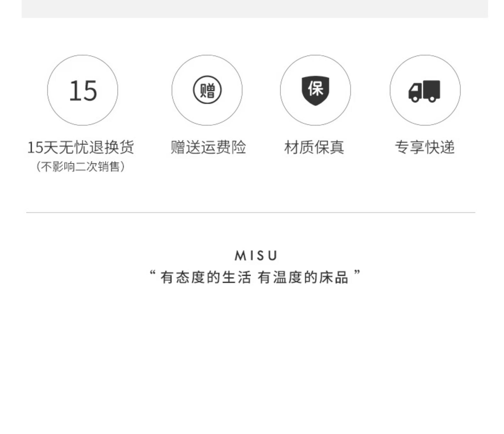Viewport: 504px width, 434px height.
Task: Click the letter U in MISU
Action: (273, 256)
